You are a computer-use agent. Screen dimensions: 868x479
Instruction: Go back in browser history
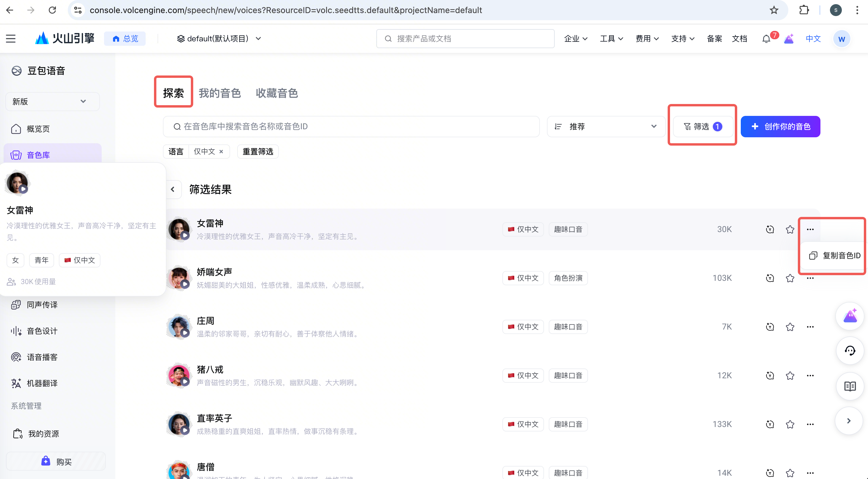pyautogui.click(x=10, y=10)
